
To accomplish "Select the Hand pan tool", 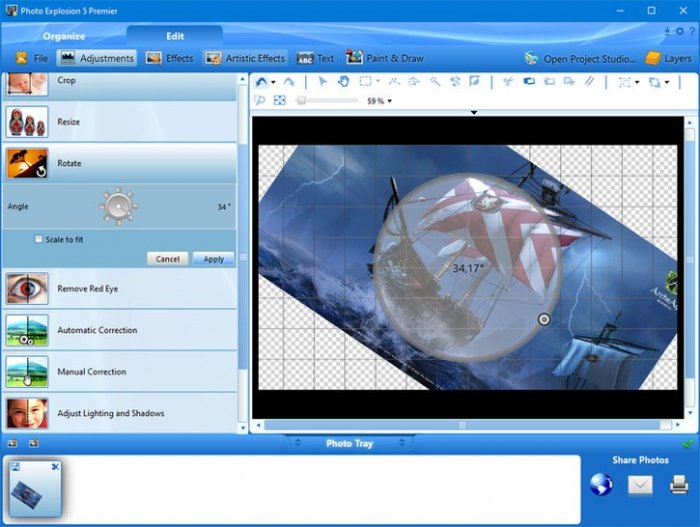I will 344,82.
